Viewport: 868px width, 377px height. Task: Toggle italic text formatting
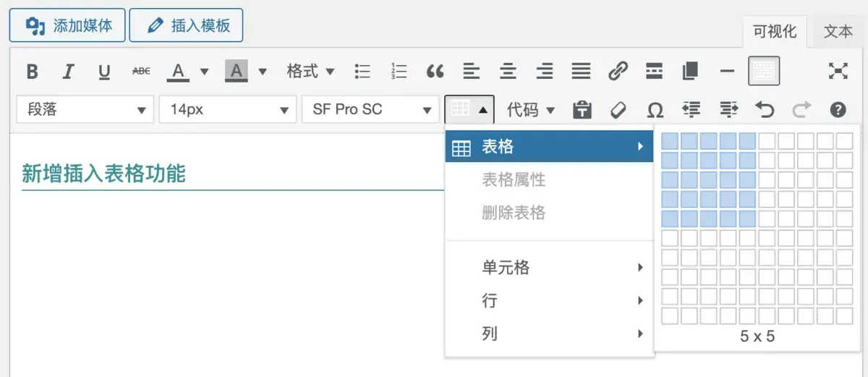click(x=68, y=71)
